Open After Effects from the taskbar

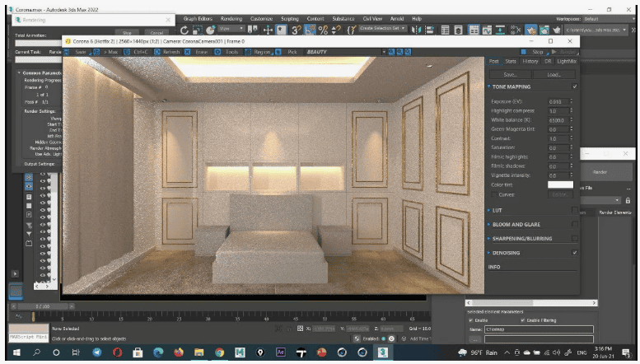point(281,352)
